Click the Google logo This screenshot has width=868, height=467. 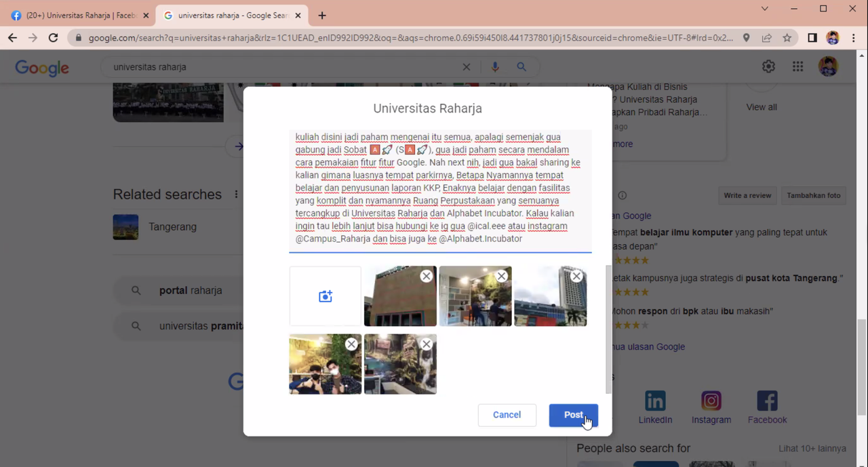(42, 67)
